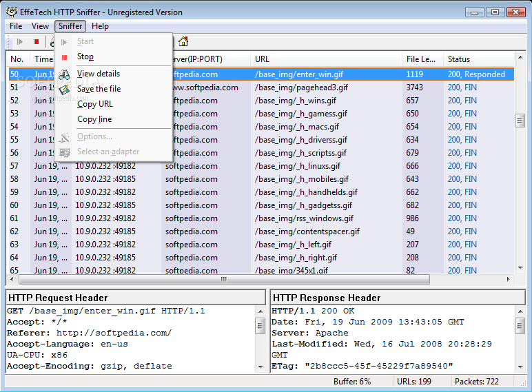532x392 pixels.
Task: Click the Response Header pane scroll up arrow
Action: point(520,311)
